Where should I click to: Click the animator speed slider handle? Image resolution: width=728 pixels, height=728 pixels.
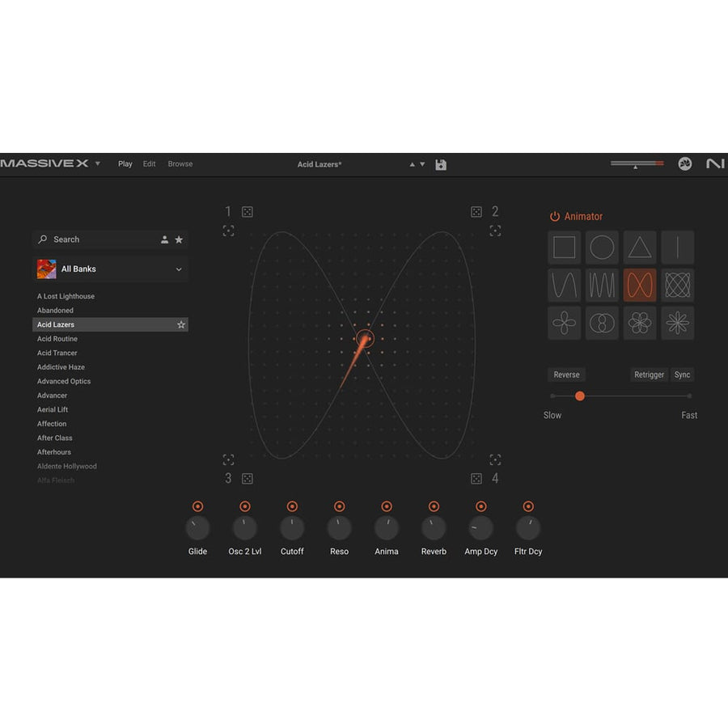point(580,396)
